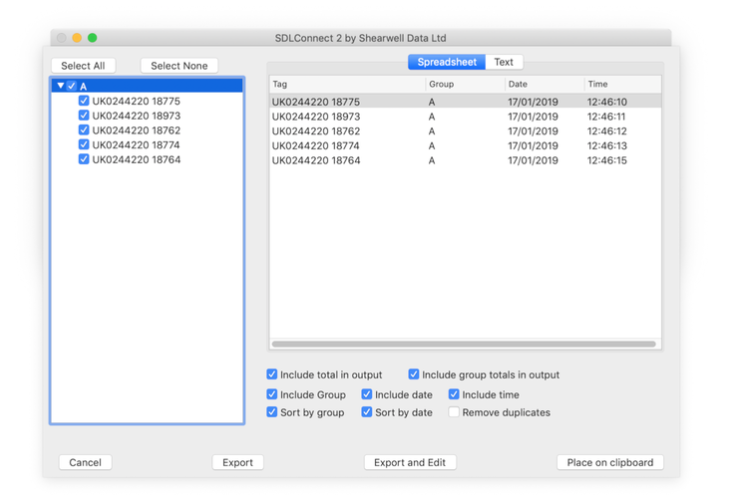This screenshot has width=745, height=497.
Task: Turn off Sort by date option
Action: 367,412
